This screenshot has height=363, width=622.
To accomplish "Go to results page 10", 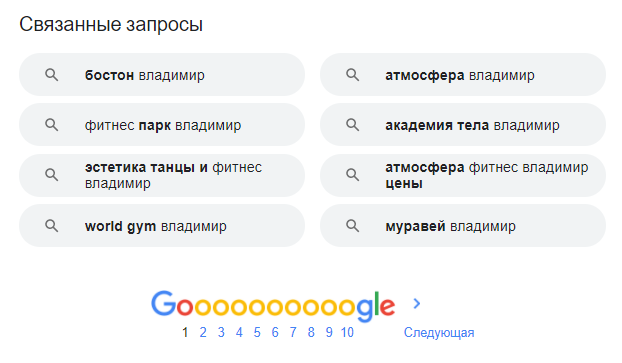I will coord(347,332).
